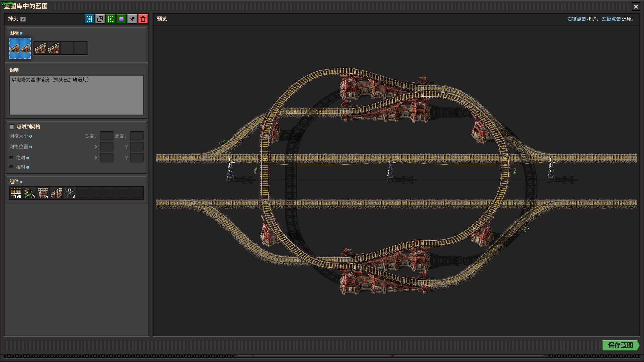Click inside the 说明 description text box
This screenshot has height=362, width=644.
pos(76,95)
